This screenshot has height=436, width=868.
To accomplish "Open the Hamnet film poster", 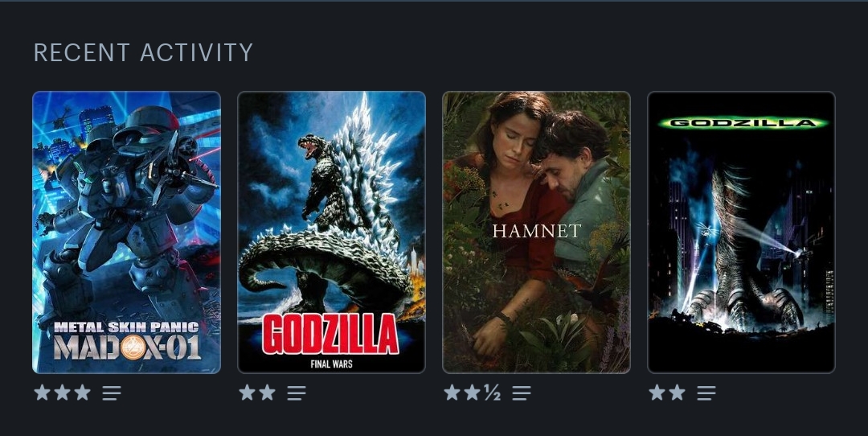I will 536,232.
